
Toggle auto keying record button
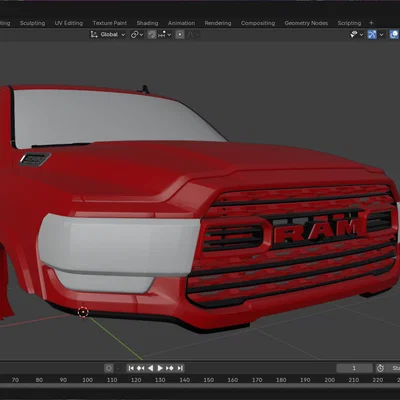click(109, 368)
